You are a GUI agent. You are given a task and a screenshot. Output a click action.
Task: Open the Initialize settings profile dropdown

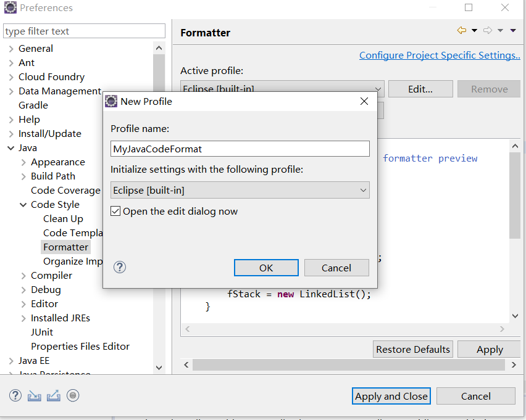point(240,190)
